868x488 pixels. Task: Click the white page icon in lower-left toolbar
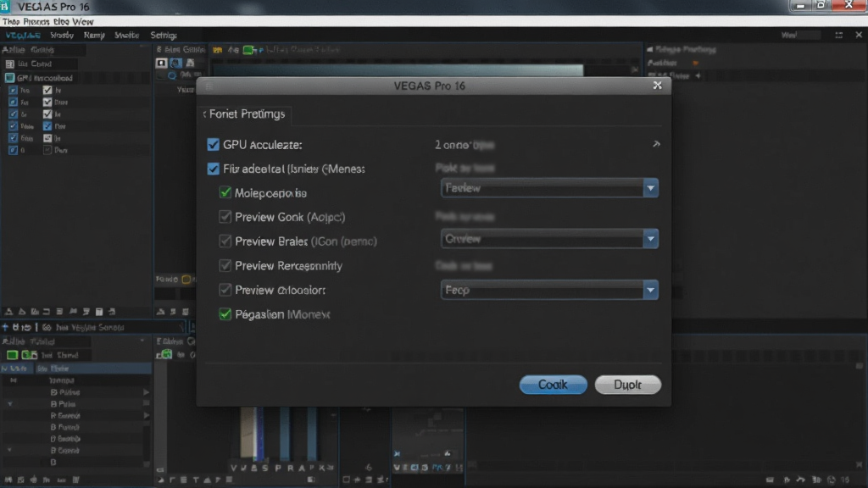coord(99,312)
